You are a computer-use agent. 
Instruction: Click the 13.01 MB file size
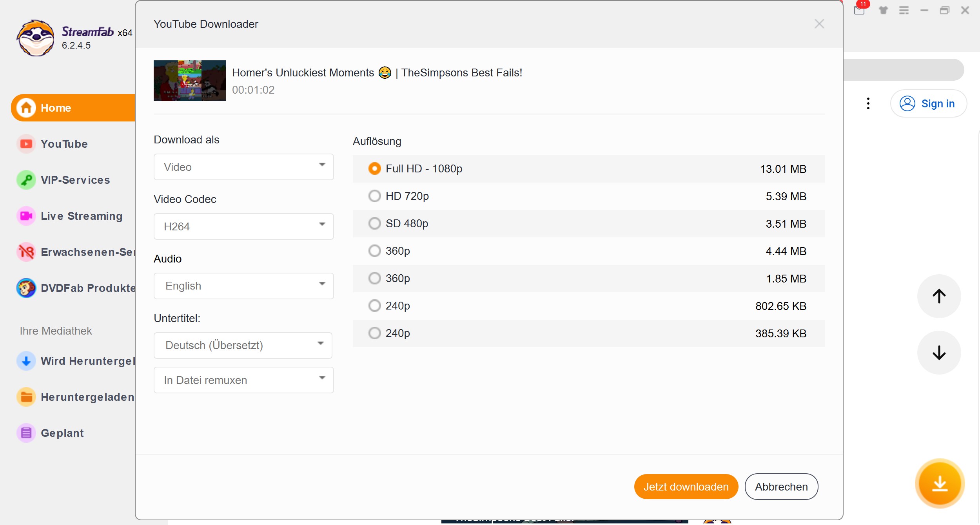[x=783, y=169]
